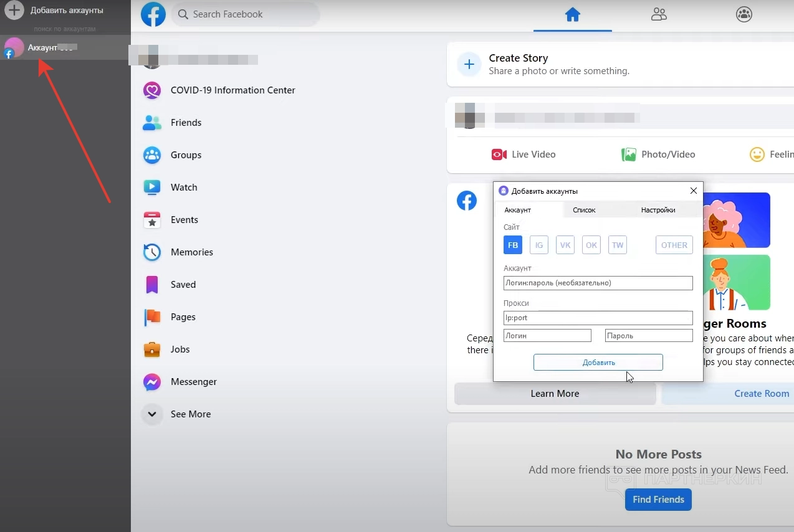Switch to the Список tab
This screenshot has width=794, height=532.
(x=584, y=210)
